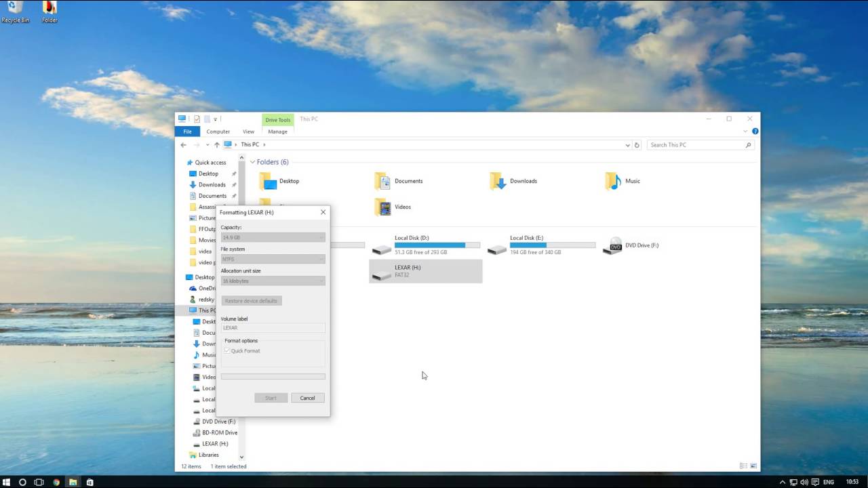Screen dimensions: 868x488
Task: Click the Start button in format dialog
Action: click(271, 398)
